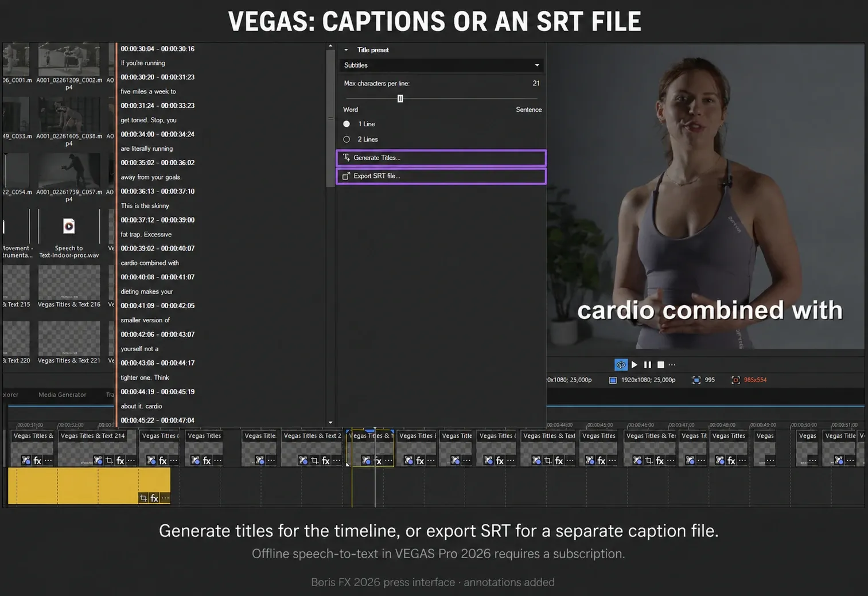Select the A001_02261605_C038.mp4 media thumbnail
The width and height of the screenshot is (868, 596).
[x=69, y=115]
